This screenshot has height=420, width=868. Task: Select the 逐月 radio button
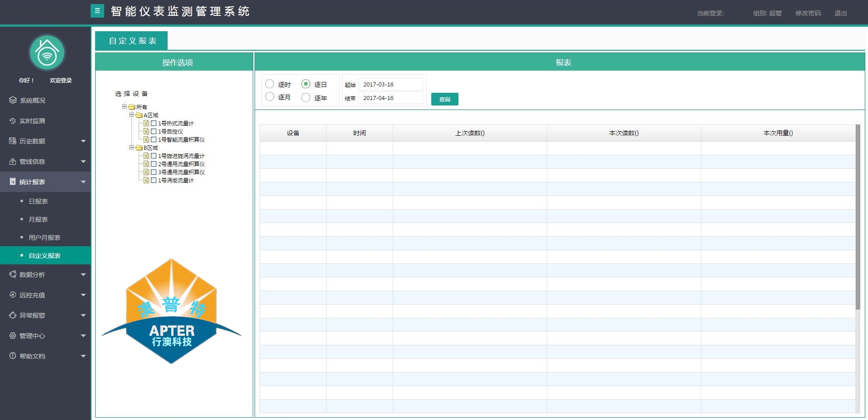270,96
